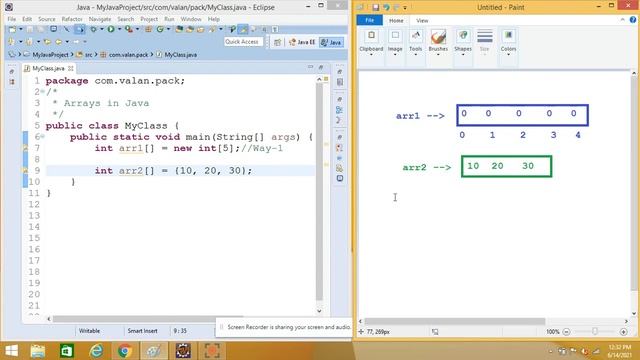Click the green New Java Class icon

click(160, 29)
